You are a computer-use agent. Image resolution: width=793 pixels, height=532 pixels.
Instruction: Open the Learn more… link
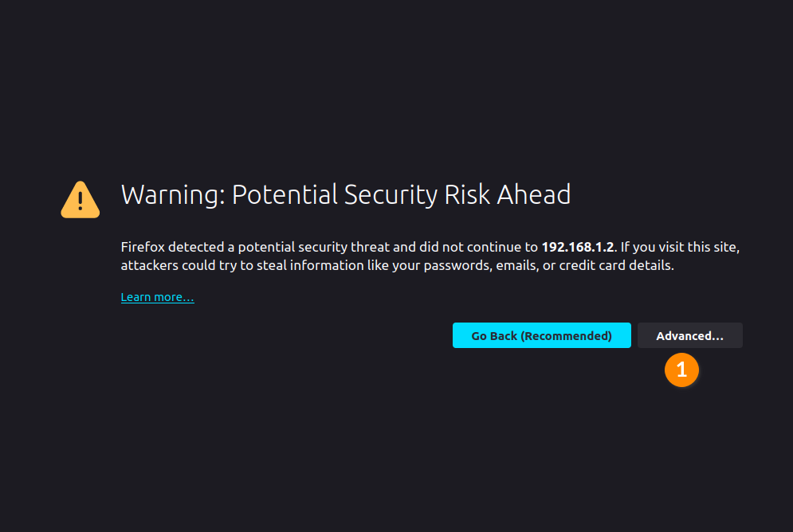click(157, 297)
